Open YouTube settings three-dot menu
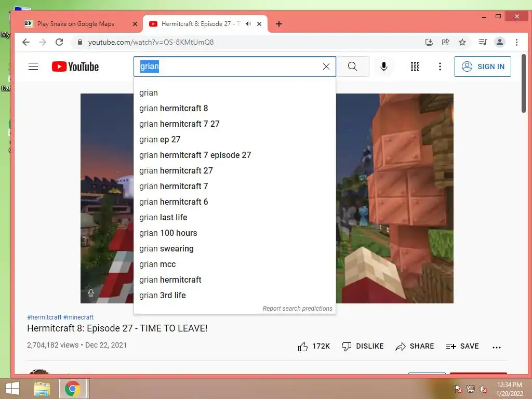The height and width of the screenshot is (399, 532). click(x=440, y=66)
